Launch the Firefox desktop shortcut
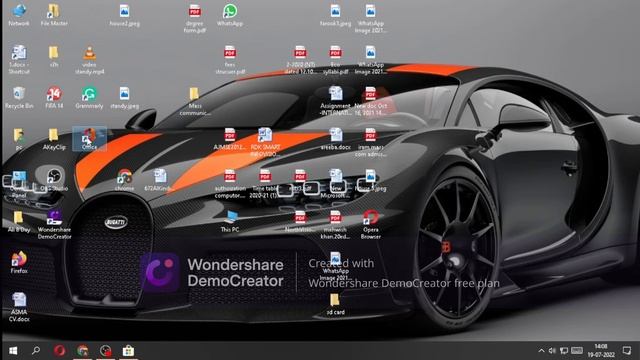The image size is (640, 360). tap(19, 262)
